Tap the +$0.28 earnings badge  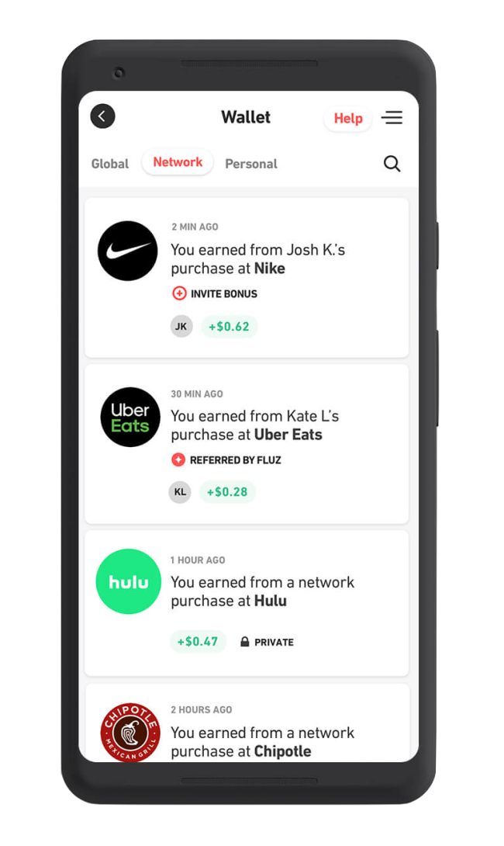coord(227,492)
